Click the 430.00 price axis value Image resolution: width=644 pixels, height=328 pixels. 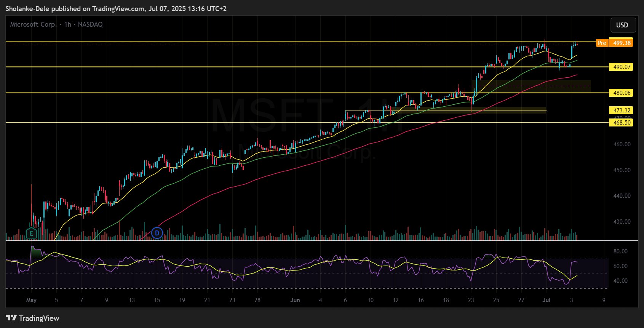[622, 222]
